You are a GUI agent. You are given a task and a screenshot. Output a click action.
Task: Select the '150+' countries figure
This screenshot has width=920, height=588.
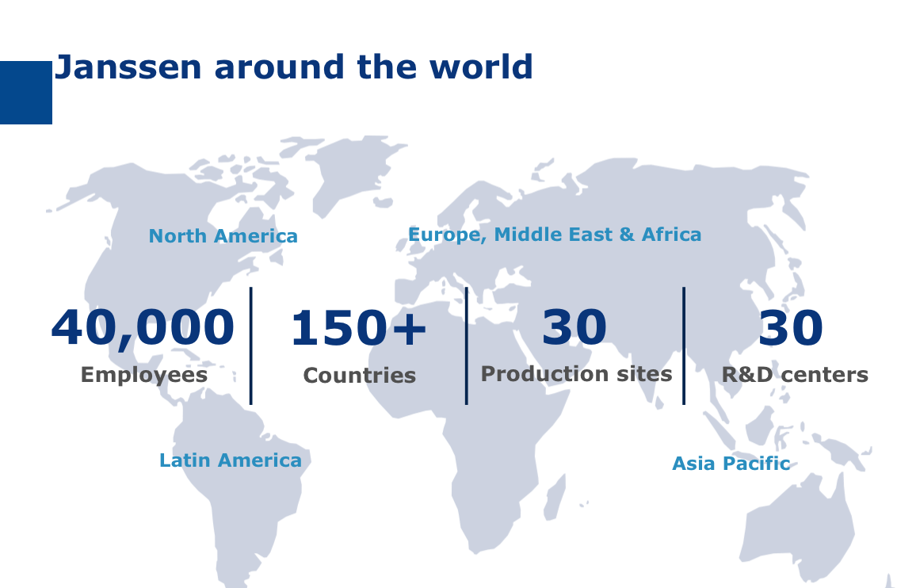point(359,326)
